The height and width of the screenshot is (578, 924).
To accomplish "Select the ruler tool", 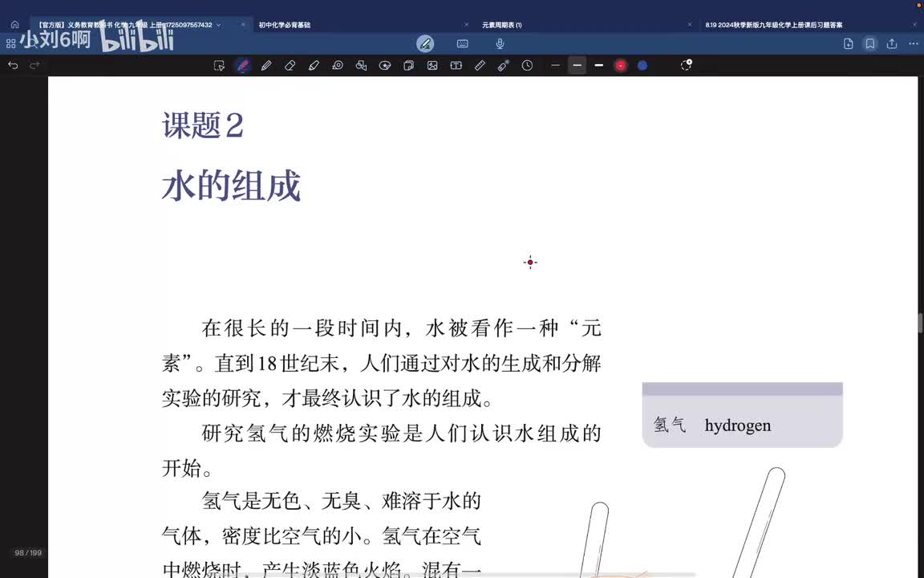I will point(480,66).
